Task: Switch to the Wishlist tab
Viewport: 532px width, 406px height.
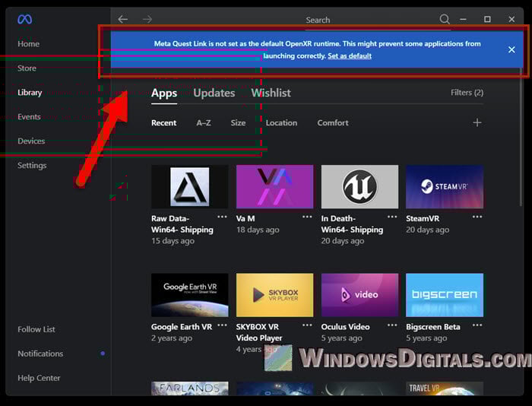Action: [271, 93]
